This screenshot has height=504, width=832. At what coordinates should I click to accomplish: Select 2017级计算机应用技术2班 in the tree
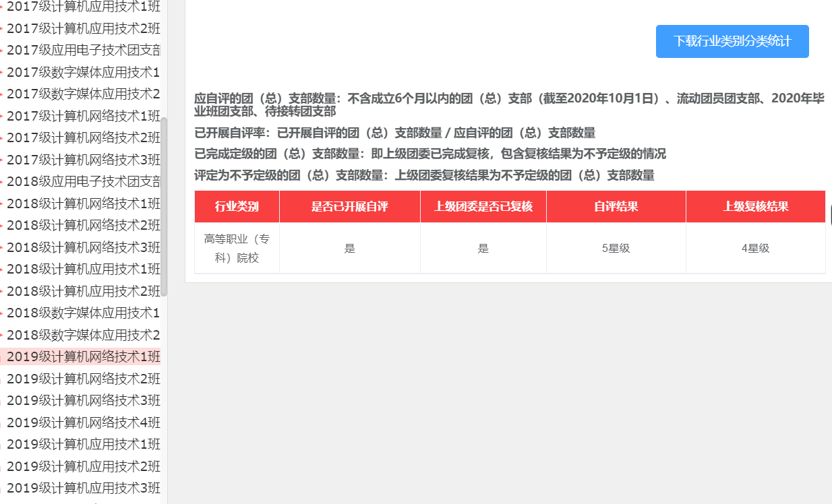(x=84, y=28)
